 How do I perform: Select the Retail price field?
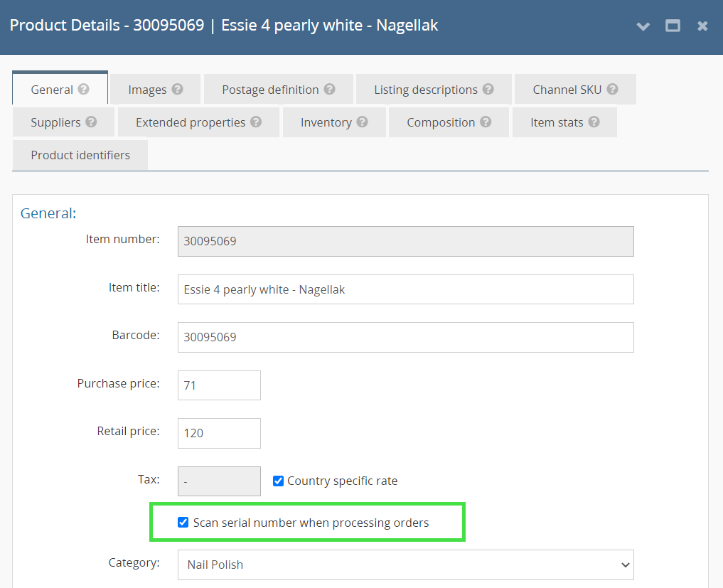point(219,433)
